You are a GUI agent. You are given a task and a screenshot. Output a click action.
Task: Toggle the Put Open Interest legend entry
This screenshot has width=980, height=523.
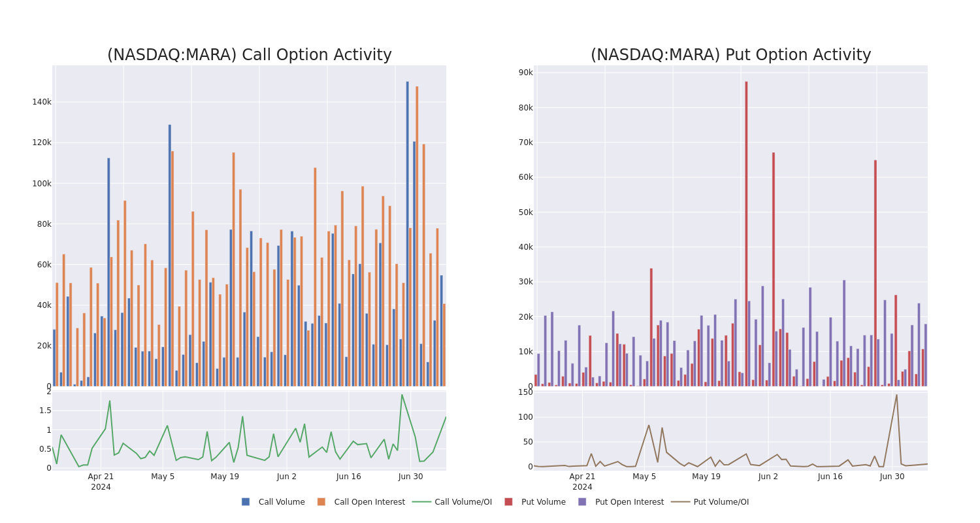[x=621, y=502]
